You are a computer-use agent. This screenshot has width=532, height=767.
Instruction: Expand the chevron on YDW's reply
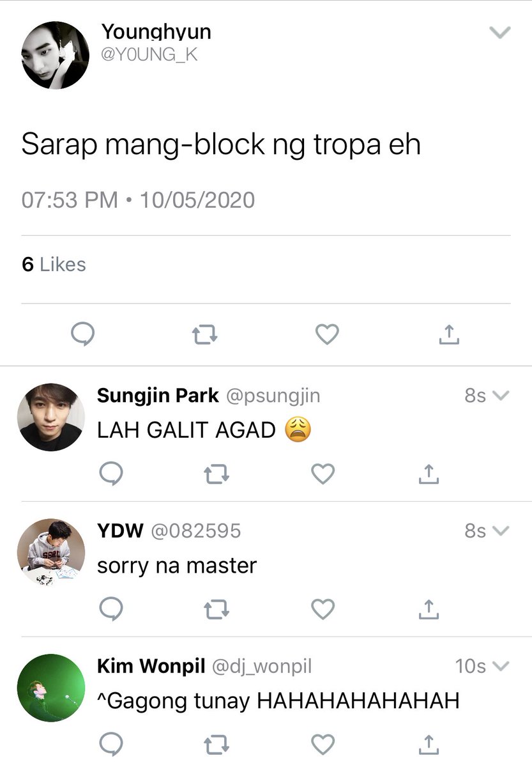click(x=501, y=531)
